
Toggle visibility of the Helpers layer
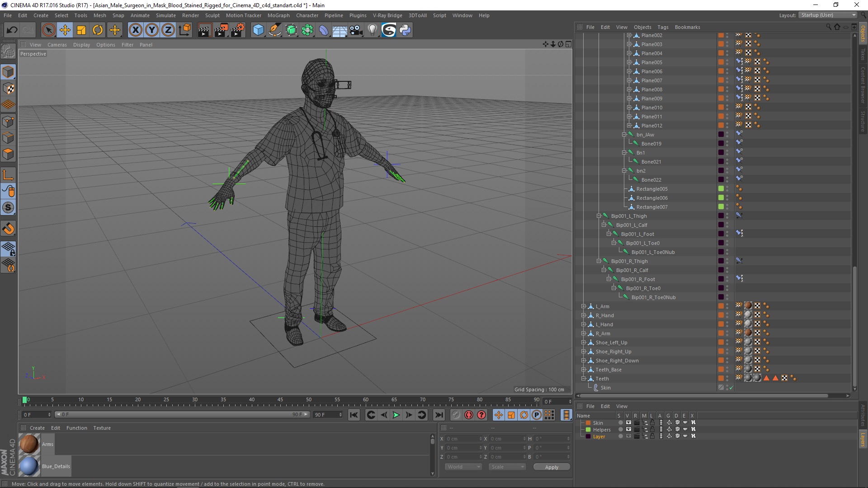point(628,430)
